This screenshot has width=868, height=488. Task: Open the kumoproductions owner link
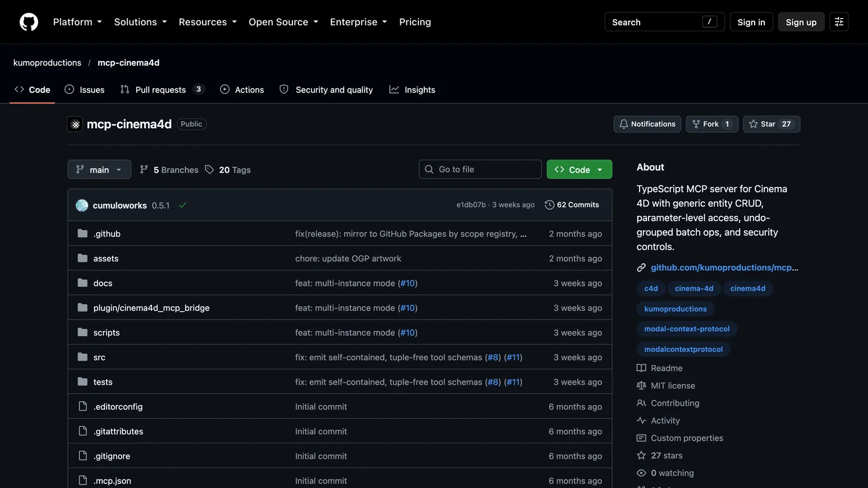coord(47,63)
